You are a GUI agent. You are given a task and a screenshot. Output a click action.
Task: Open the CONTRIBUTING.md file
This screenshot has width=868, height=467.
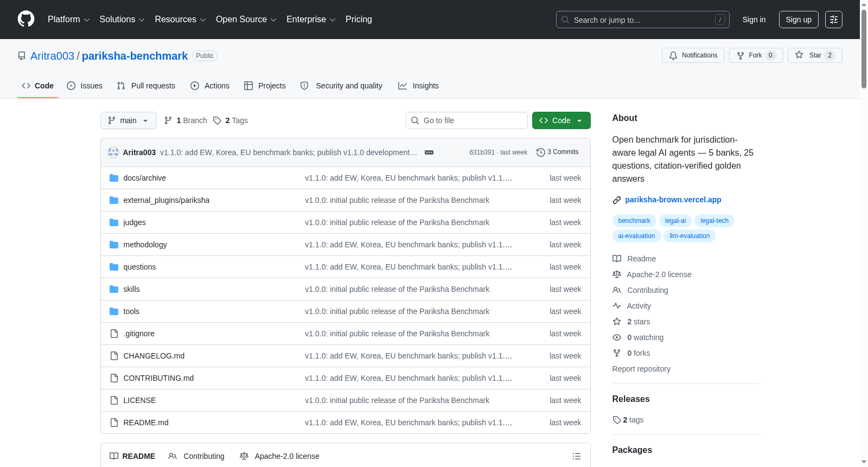pyautogui.click(x=158, y=378)
